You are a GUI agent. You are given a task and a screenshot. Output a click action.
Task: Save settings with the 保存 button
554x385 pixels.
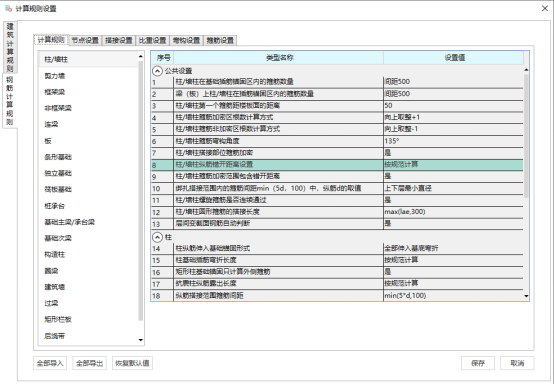pyautogui.click(x=478, y=363)
